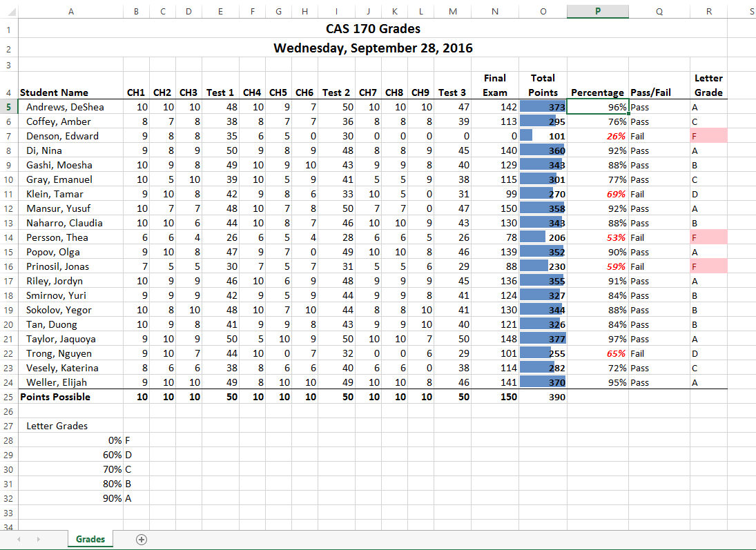The height and width of the screenshot is (550, 756).
Task: Click pink F grade cell for Denson
Action: point(708,136)
